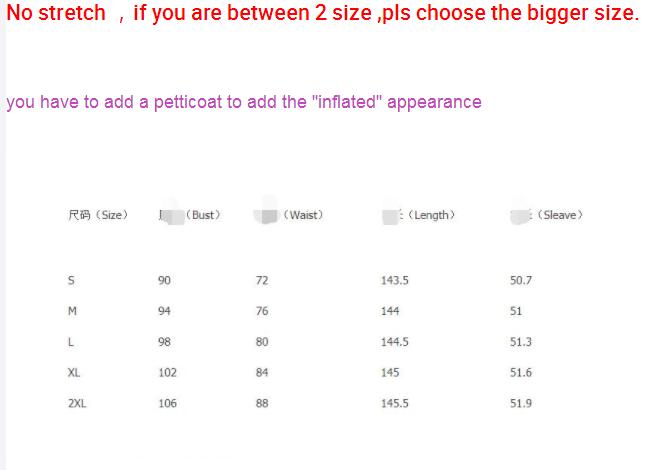Select the Waist column header

289,215
